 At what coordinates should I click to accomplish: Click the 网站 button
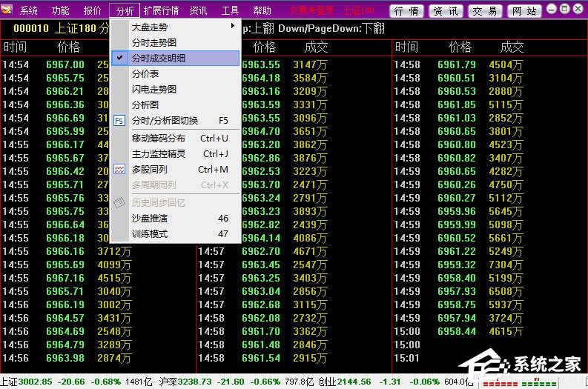pos(525,11)
